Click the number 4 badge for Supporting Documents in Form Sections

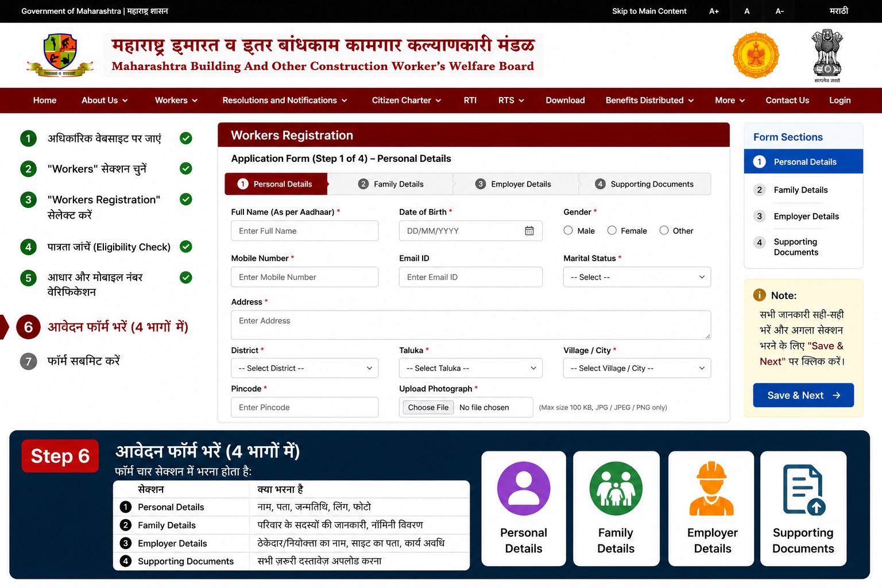760,242
